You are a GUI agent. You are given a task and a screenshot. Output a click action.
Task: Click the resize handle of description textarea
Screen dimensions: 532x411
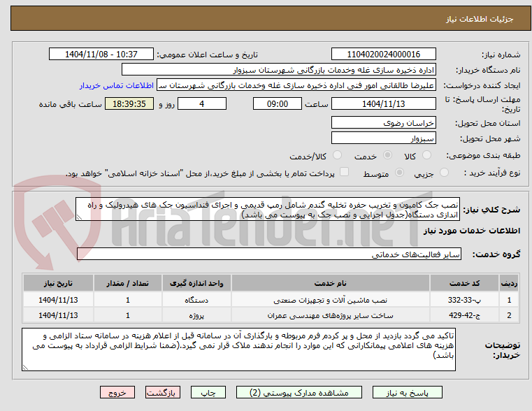[x=79, y=217]
